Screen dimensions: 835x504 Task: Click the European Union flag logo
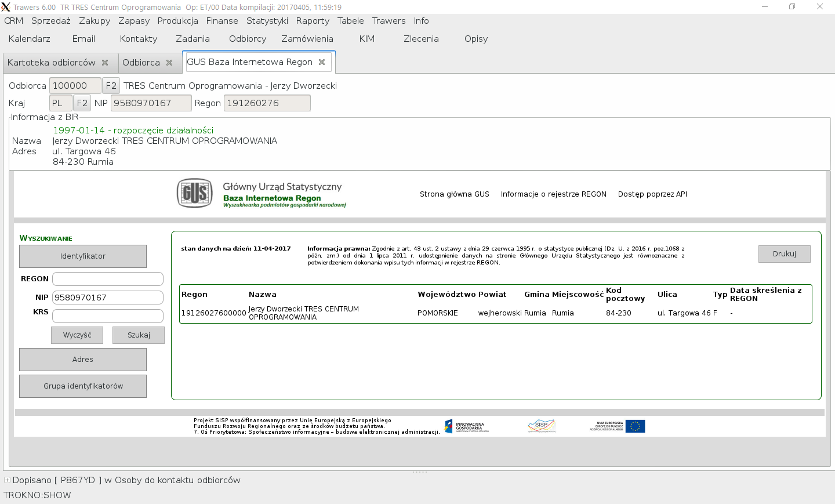click(x=636, y=426)
